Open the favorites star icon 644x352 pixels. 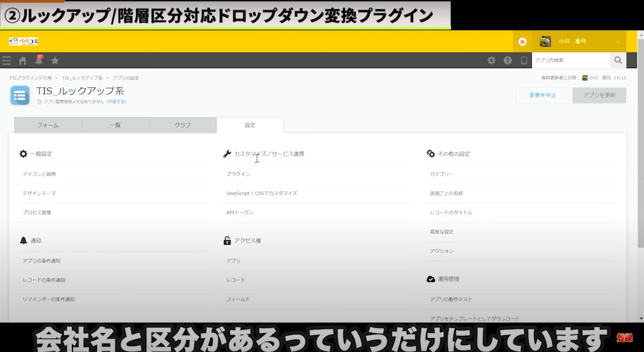click(55, 60)
